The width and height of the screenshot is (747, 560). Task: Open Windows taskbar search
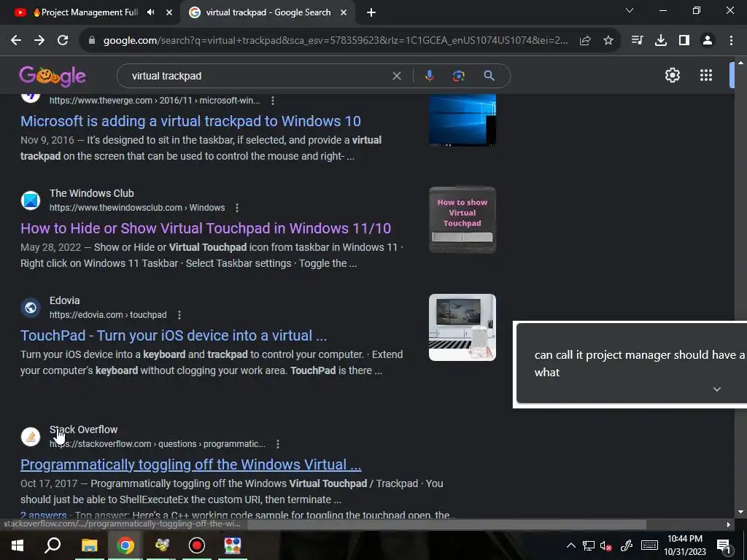pyautogui.click(x=53, y=545)
